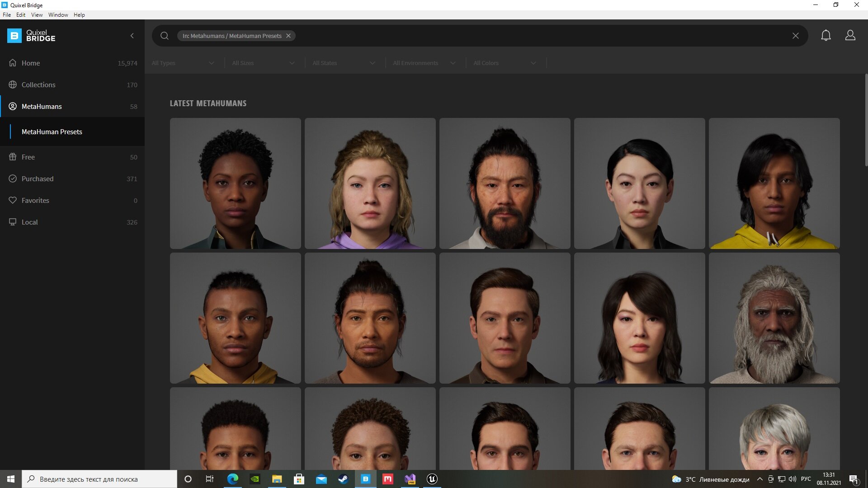Open the Help menu
The image size is (868, 488).
(x=79, y=15)
